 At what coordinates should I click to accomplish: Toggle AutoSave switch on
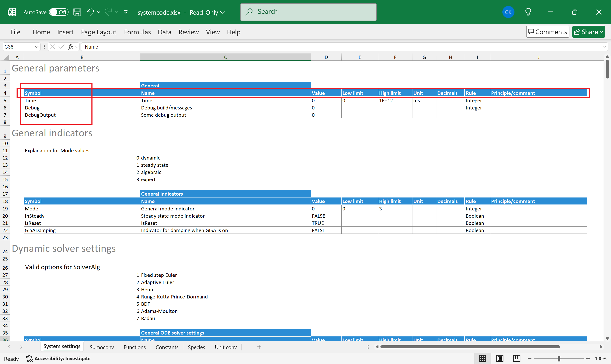58,12
